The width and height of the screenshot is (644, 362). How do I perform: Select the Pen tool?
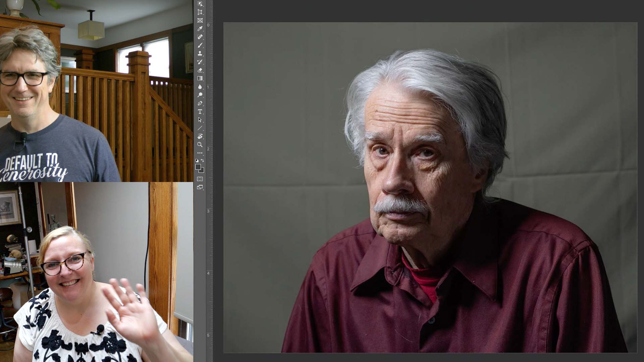pos(200,103)
